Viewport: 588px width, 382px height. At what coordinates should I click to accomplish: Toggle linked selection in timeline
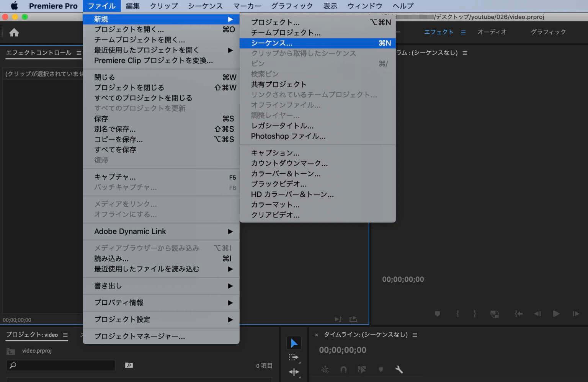362,369
